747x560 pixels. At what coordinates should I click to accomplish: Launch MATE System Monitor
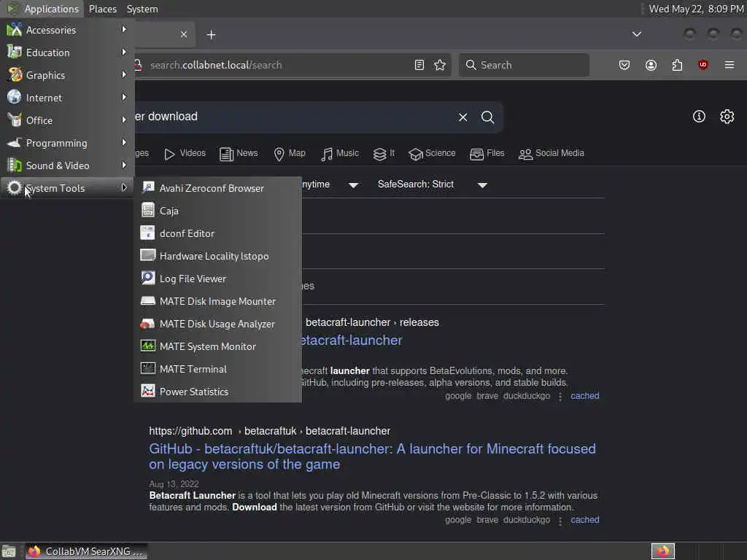pyautogui.click(x=217, y=346)
